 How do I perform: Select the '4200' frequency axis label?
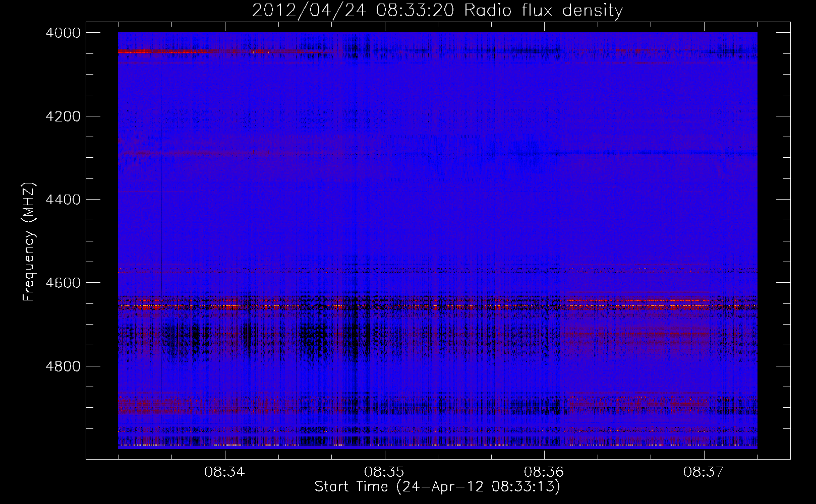coord(63,116)
